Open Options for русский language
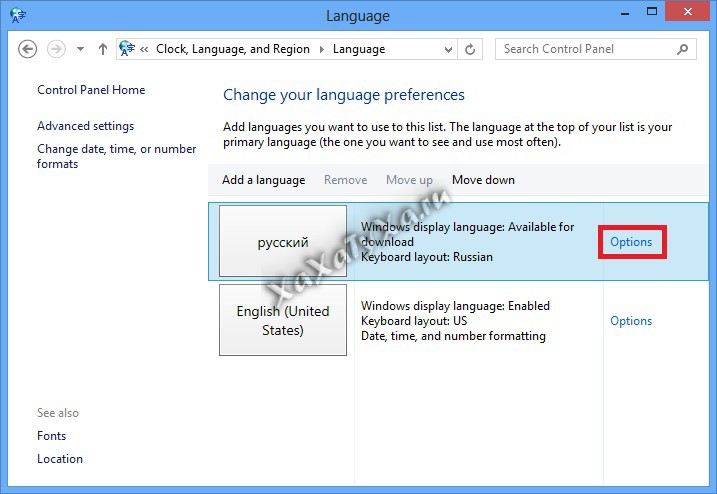This screenshot has height=494, width=717. [631, 242]
